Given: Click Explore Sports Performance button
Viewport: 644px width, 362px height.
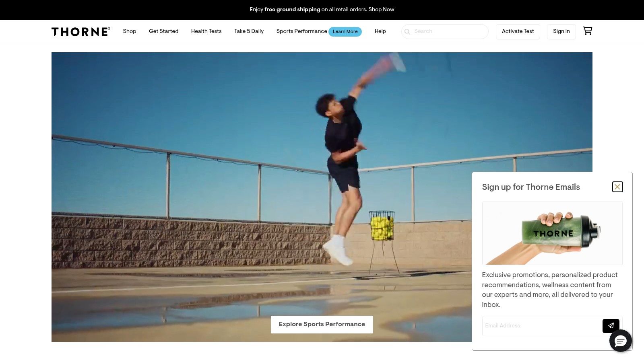Looking at the screenshot, I should tap(322, 324).
